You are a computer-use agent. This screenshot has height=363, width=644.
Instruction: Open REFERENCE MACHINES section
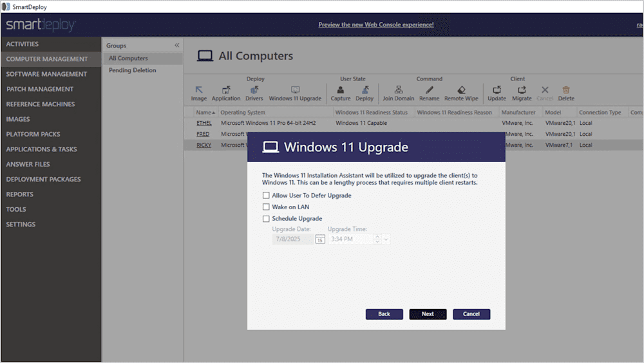coord(51,104)
